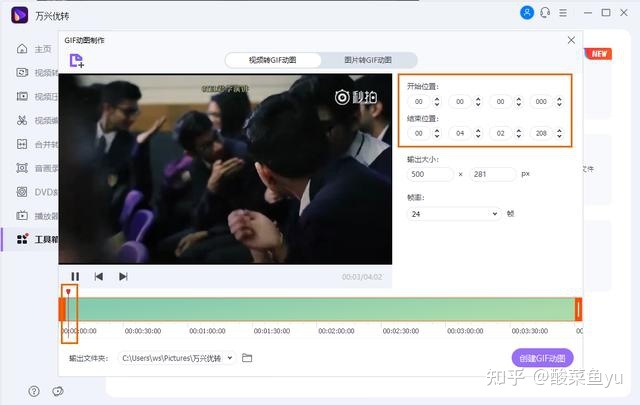Go to the 主页 home sidebar item
Image resolution: width=640 pixels, height=405 pixels.
pos(34,49)
